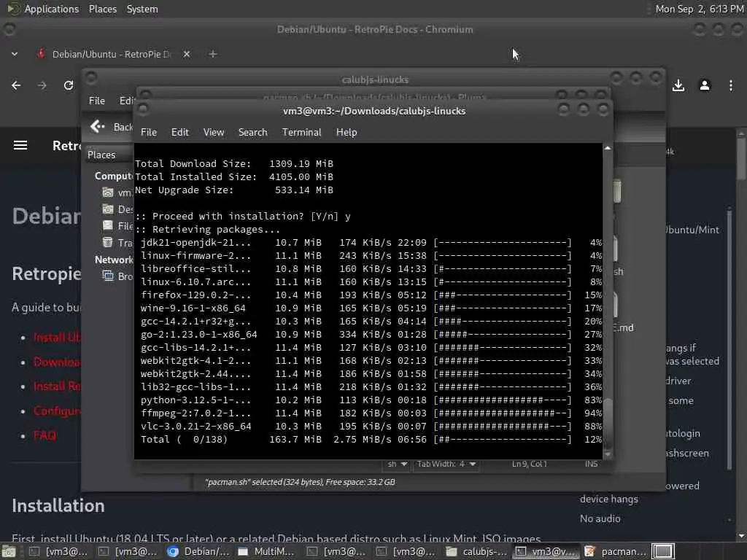
Task: Click INS indicator in Pluma status bar
Action: pos(591,464)
